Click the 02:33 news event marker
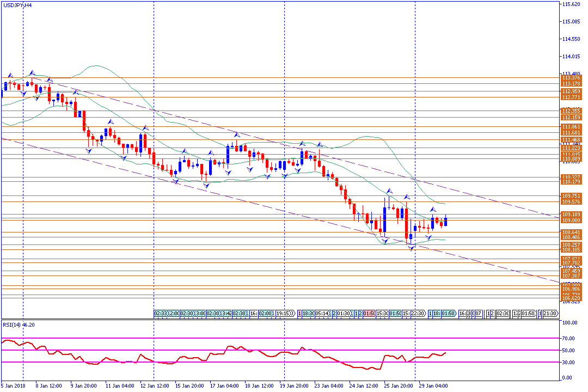 point(161,313)
